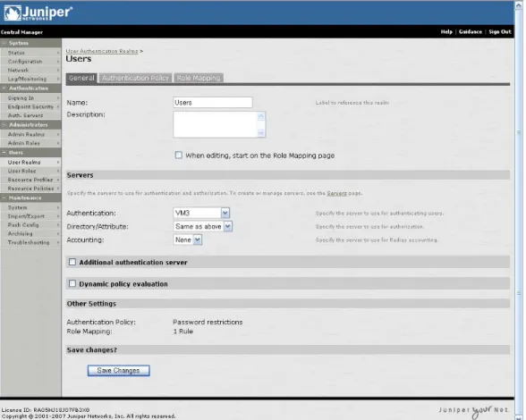This screenshot has width=526, height=420.
Task: Switch to Role Mapping tab
Action: [199, 78]
